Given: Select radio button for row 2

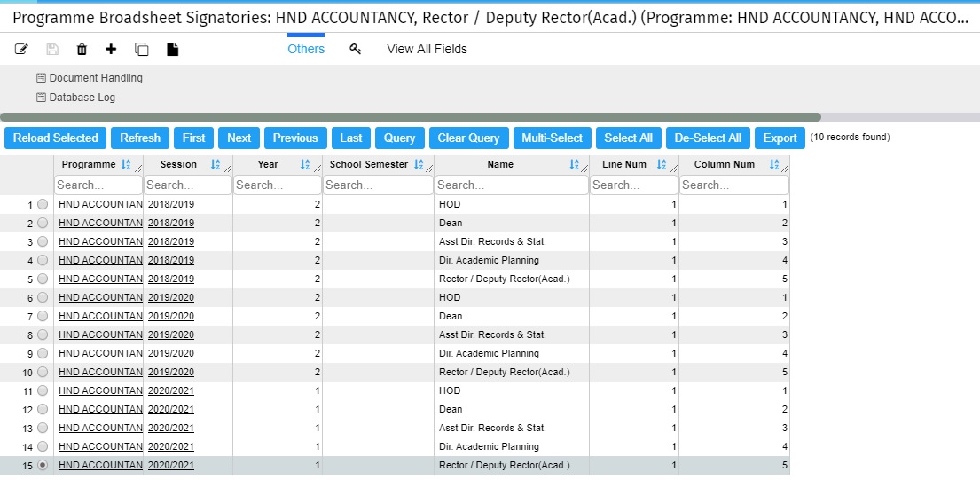Looking at the screenshot, I should coord(43,223).
